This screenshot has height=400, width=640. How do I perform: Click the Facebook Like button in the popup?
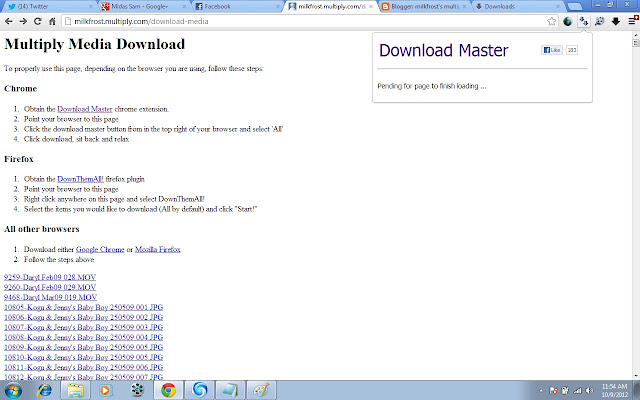(x=552, y=50)
